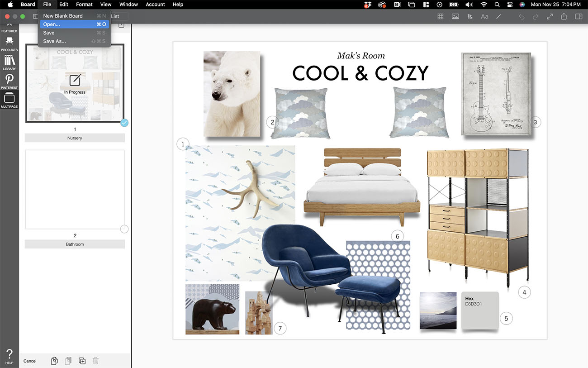The image size is (588, 368).
Task: Click the Pinterest sidebar icon
Action: pyautogui.click(x=9, y=81)
